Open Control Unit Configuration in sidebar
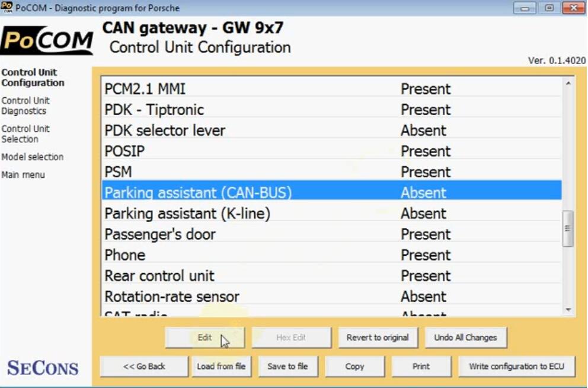The image size is (588, 388). click(33, 77)
